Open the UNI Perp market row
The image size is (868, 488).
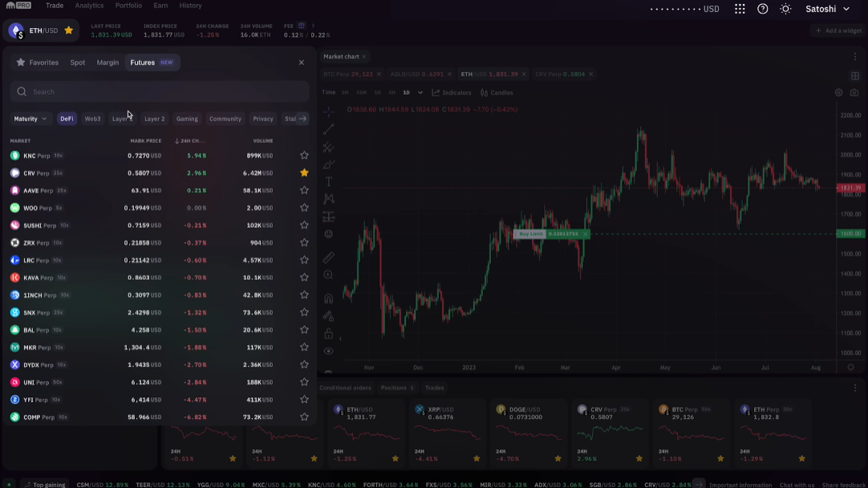click(x=160, y=382)
